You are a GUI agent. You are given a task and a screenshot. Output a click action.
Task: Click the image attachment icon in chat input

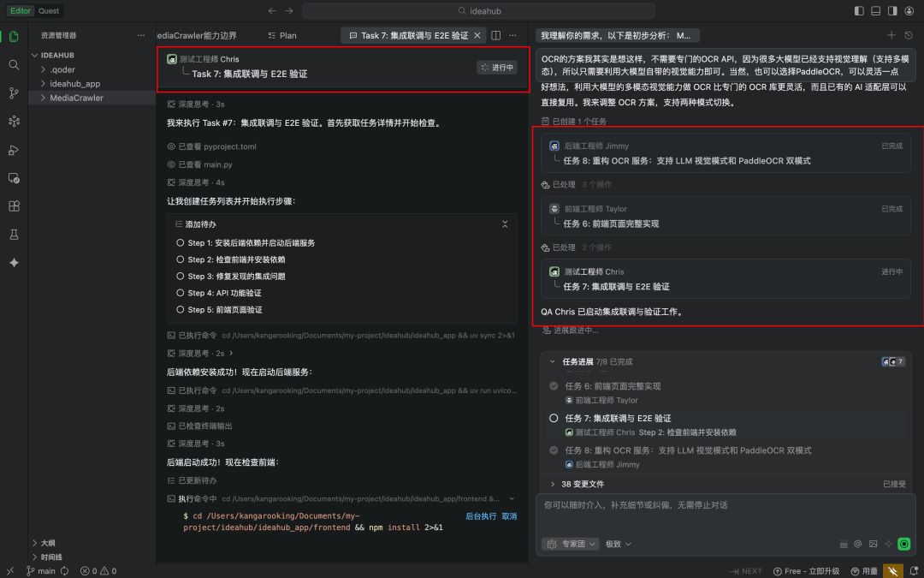point(873,544)
